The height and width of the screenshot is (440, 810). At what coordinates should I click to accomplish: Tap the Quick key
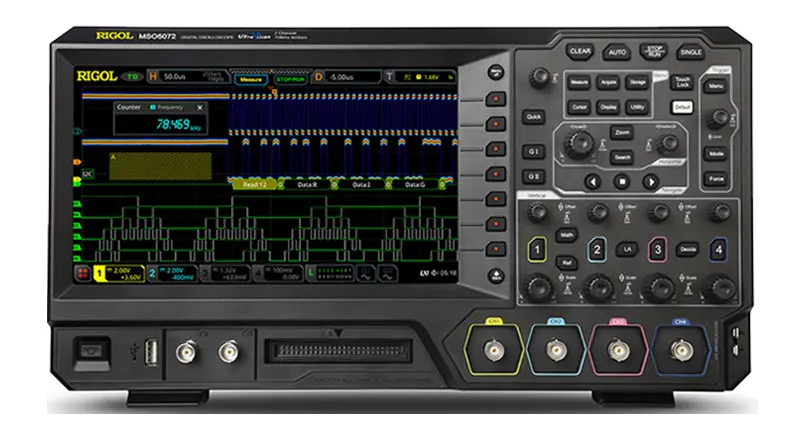534,117
